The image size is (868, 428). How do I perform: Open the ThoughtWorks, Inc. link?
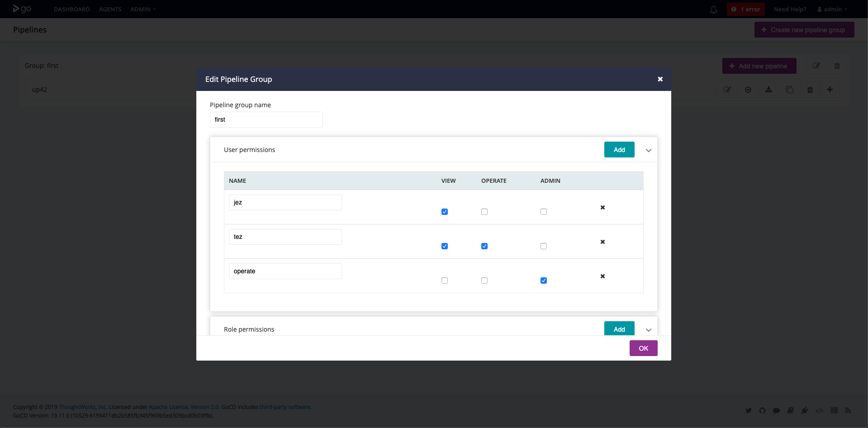(x=83, y=407)
